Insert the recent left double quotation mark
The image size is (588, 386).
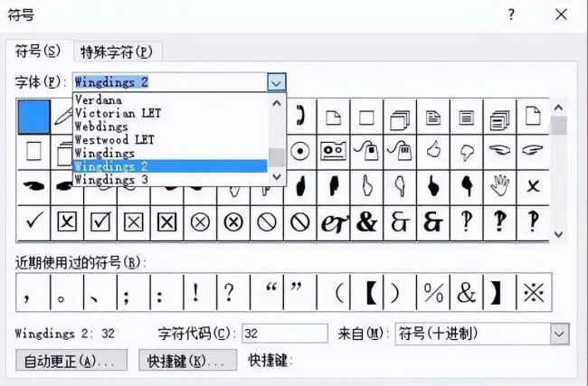pos(267,292)
